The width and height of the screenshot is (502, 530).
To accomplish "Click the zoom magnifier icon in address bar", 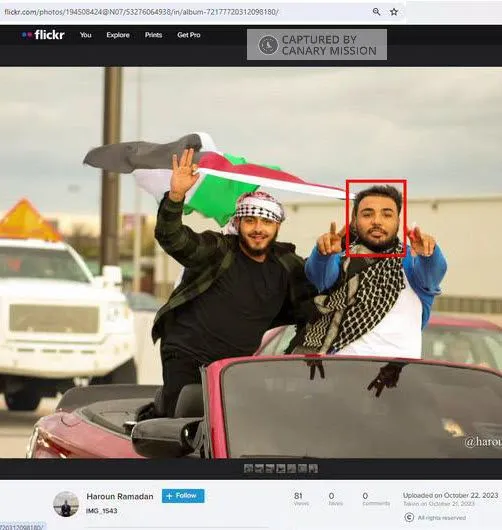I will pos(376,12).
